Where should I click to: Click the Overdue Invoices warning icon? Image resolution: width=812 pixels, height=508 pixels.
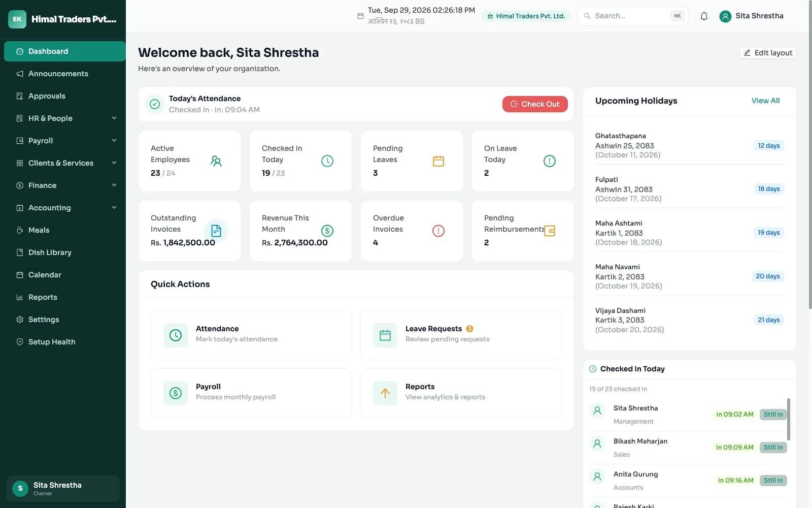pos(438,231)
